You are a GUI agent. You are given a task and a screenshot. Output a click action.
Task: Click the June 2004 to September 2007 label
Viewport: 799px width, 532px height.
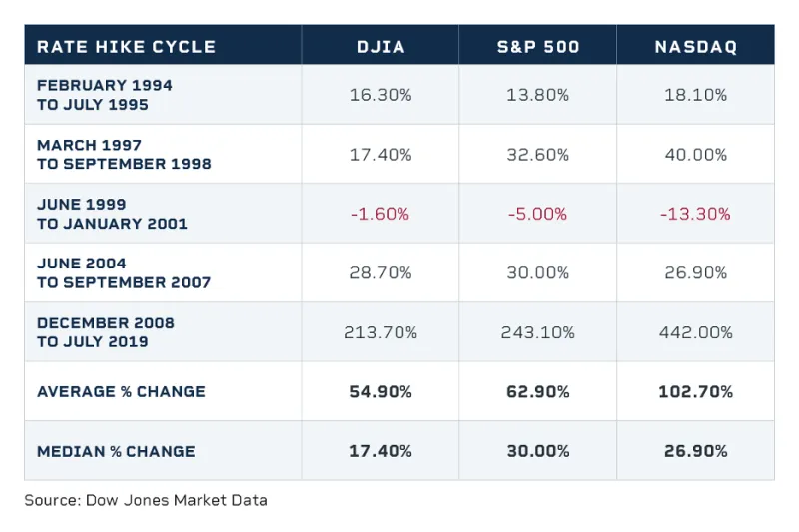tap(124, 273)
